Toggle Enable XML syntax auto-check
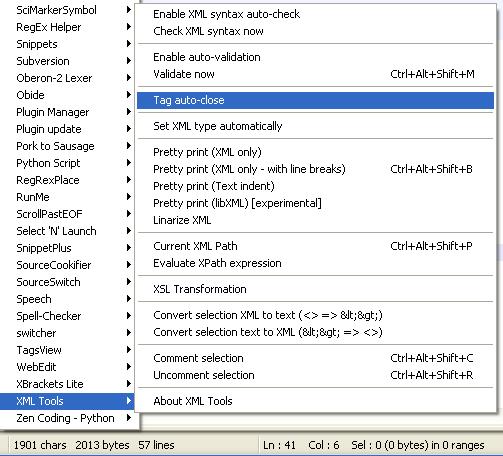Viewport: 503px width, 456px height. (315, 14)
